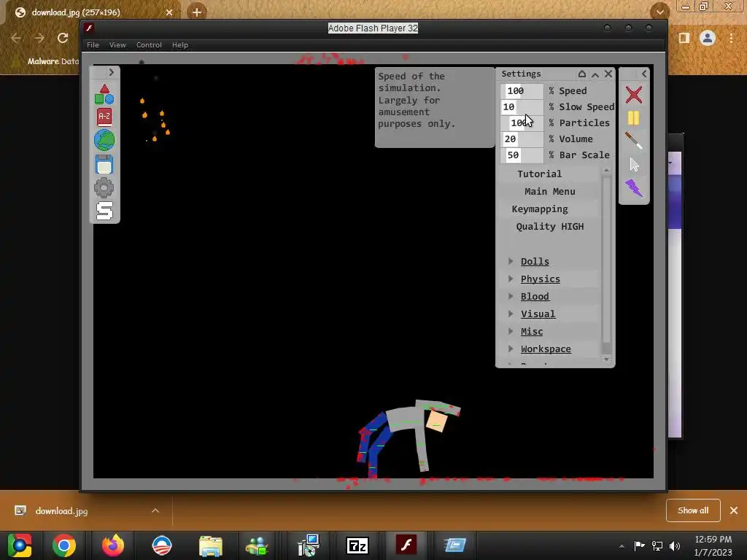This screenshot has height=560, width=747.
Task: Collapse the right toolbar with arrow
Action: pyautogui.click(x=644, y=74)
